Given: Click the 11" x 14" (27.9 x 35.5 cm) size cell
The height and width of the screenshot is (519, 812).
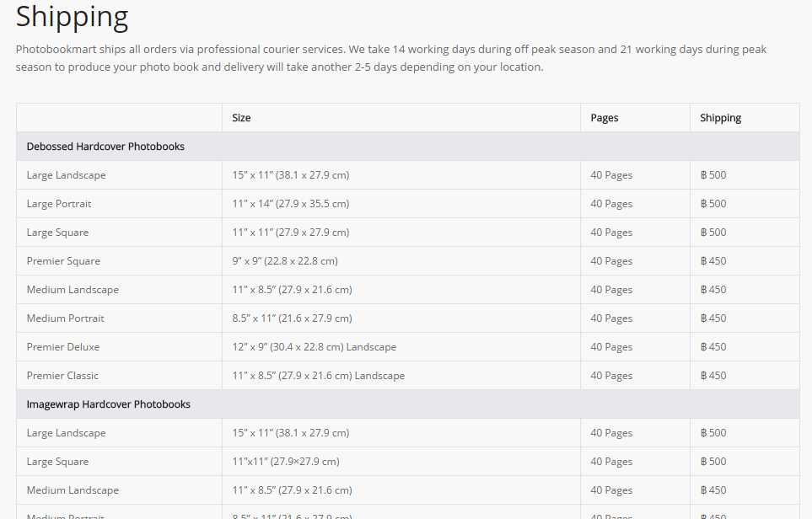Looking at the screenshot, I should pyautogui.click(x=290, y=204).
